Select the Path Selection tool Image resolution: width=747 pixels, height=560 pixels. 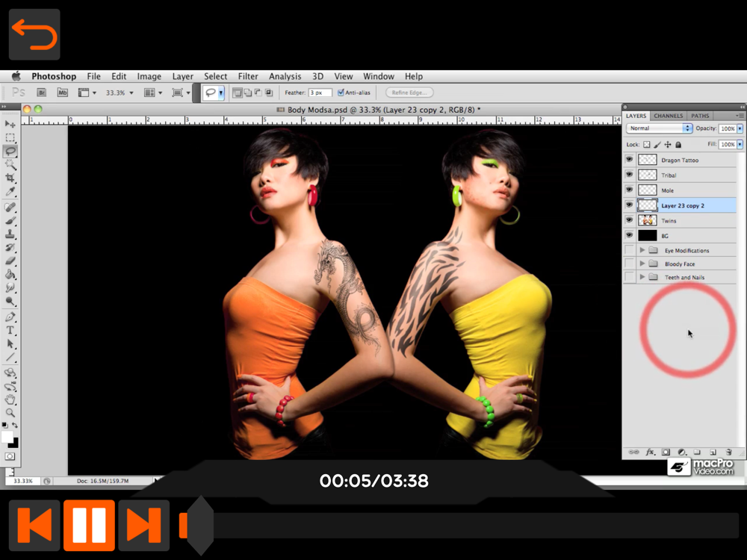10,343
